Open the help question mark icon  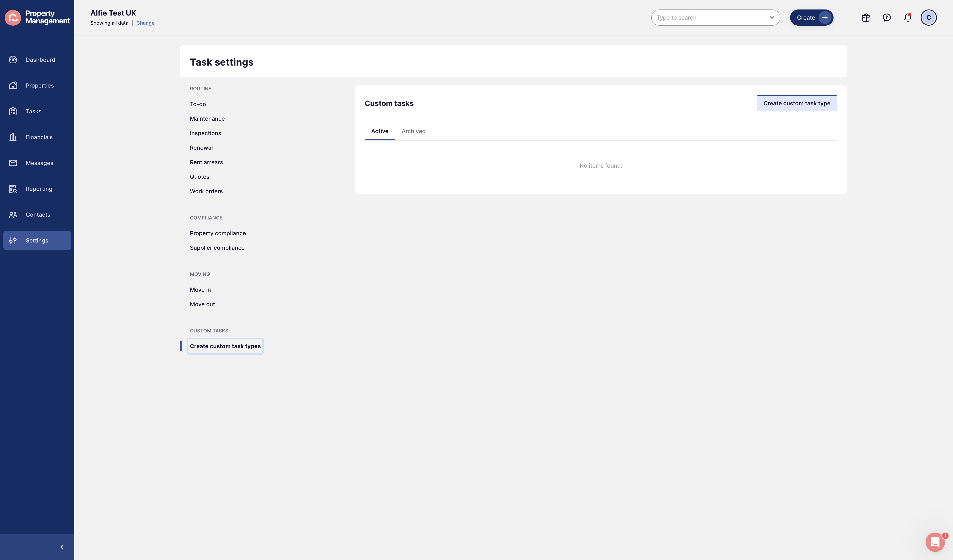click(x=886, y=17)
